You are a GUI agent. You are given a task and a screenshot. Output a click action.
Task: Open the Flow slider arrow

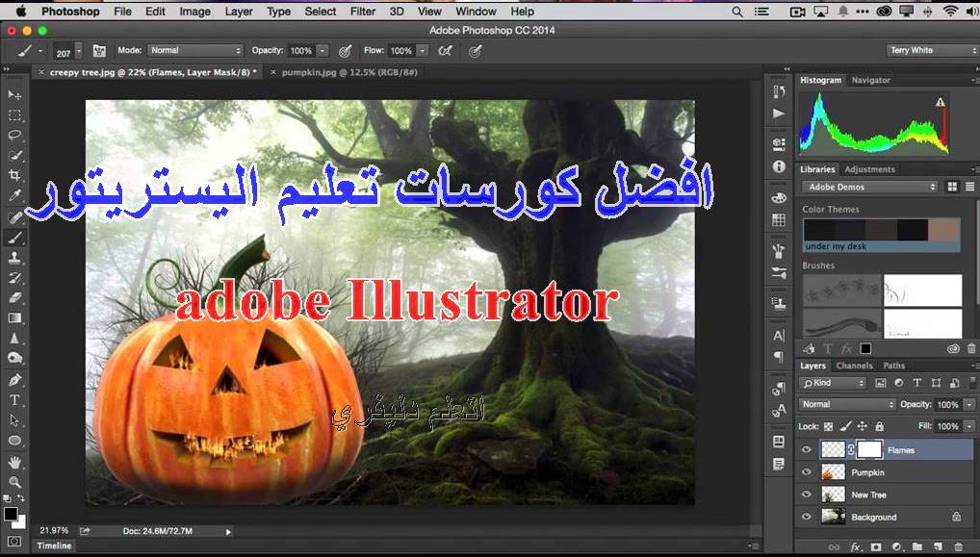pyautogui.click(x=423, y=51)
